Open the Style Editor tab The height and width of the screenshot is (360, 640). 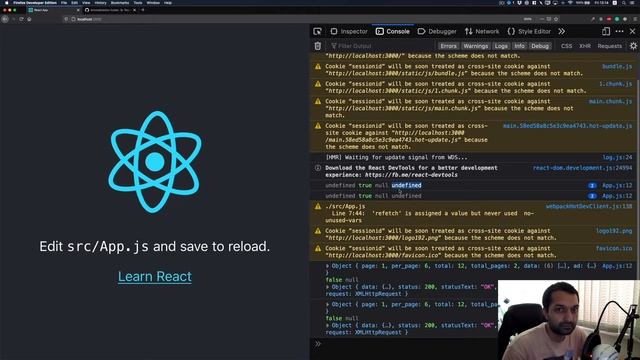pos(529,31)
